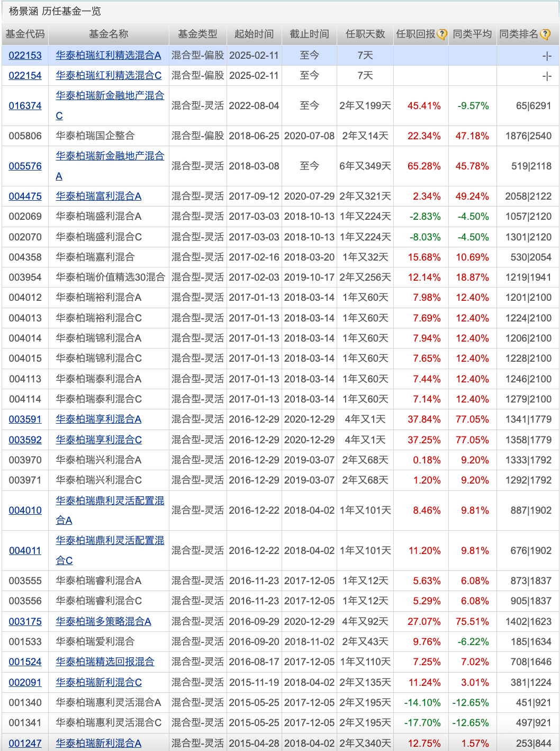Select 华泰柏瑞国企整合 fund name
Viewport: 560px width, 751px height.
pyautogui.click(x=95, y=136)
